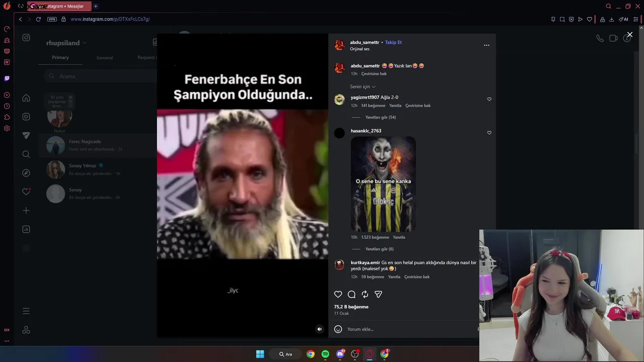Expand hasankic_2763's 6 replies
The image size is (644, 362).
coord(379,249)
